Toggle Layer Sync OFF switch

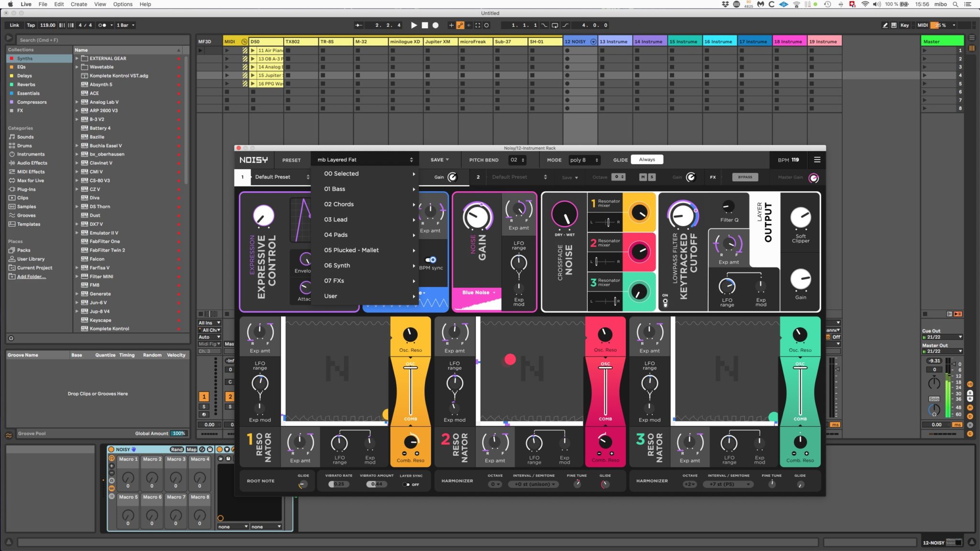406,485
